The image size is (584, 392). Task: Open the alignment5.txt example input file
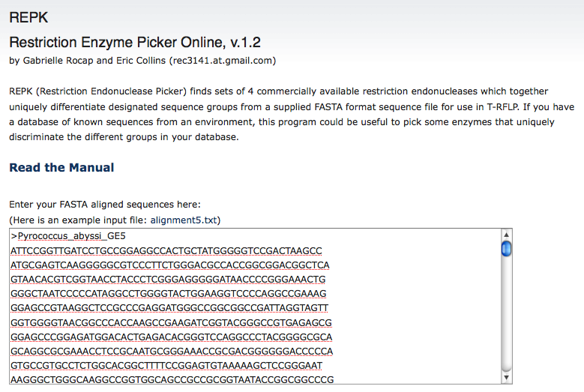pos(184,220)
